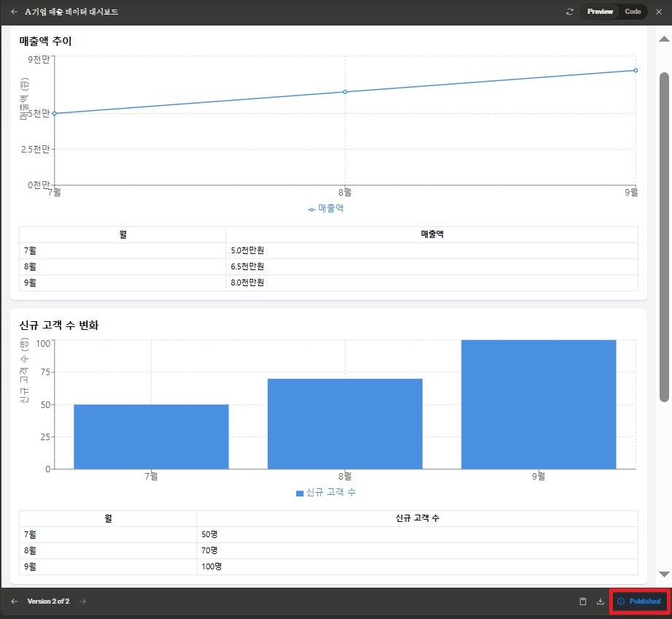Click the 9월 data point on line chart
This screenshot has height=619, width=672.
[x=636, y=70]
